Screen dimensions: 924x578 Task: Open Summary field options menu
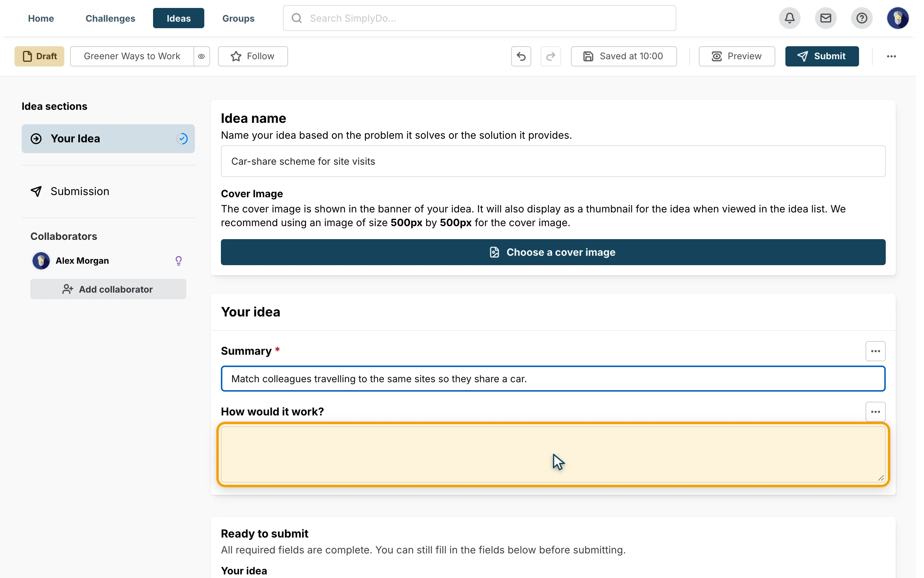click(x=875, y=351)
